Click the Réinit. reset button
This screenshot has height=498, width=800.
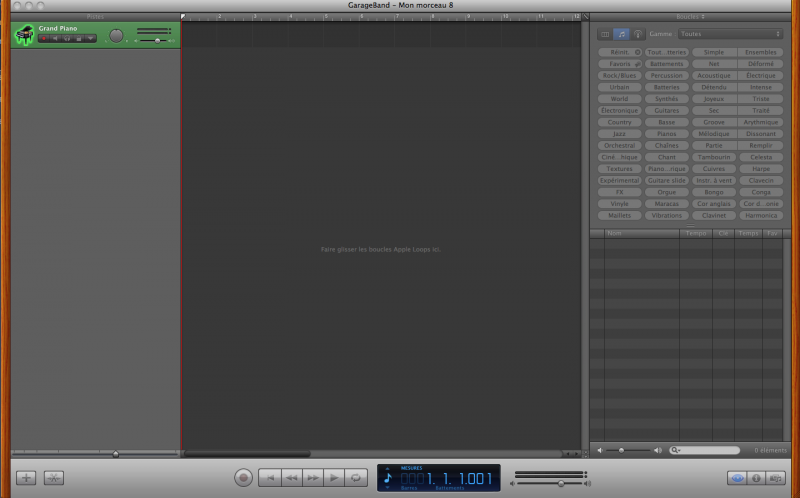tap(619, 52)
